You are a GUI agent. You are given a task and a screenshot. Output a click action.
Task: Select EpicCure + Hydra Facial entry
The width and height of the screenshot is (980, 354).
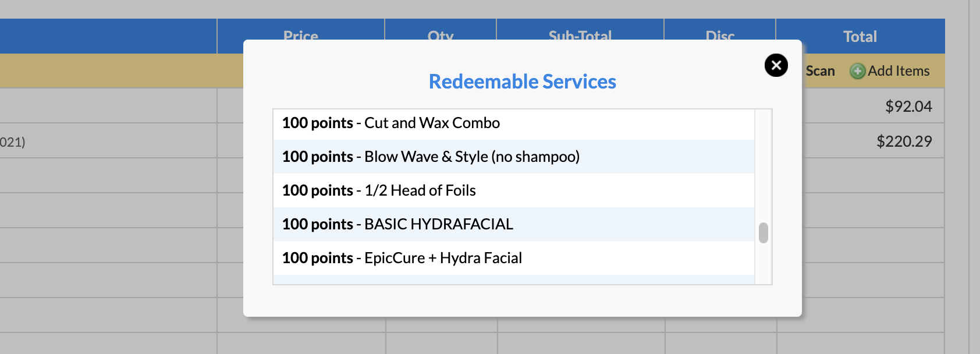514,258
